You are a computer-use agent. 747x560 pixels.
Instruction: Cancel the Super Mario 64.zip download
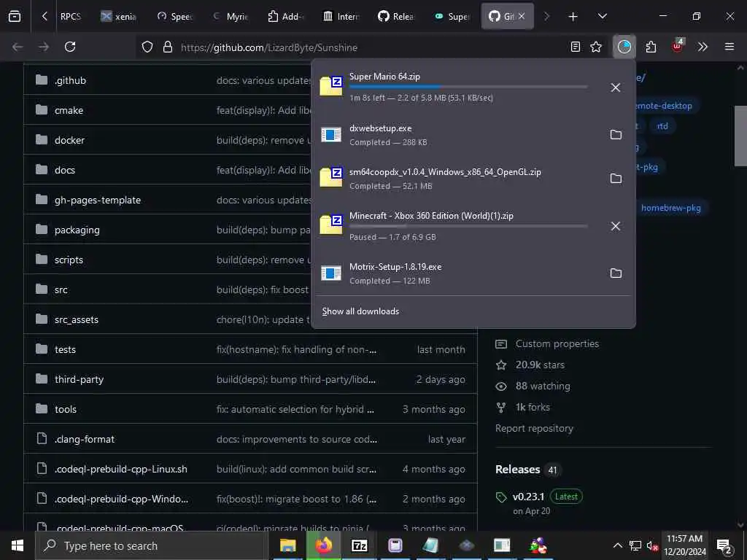(x=616, y=87)
